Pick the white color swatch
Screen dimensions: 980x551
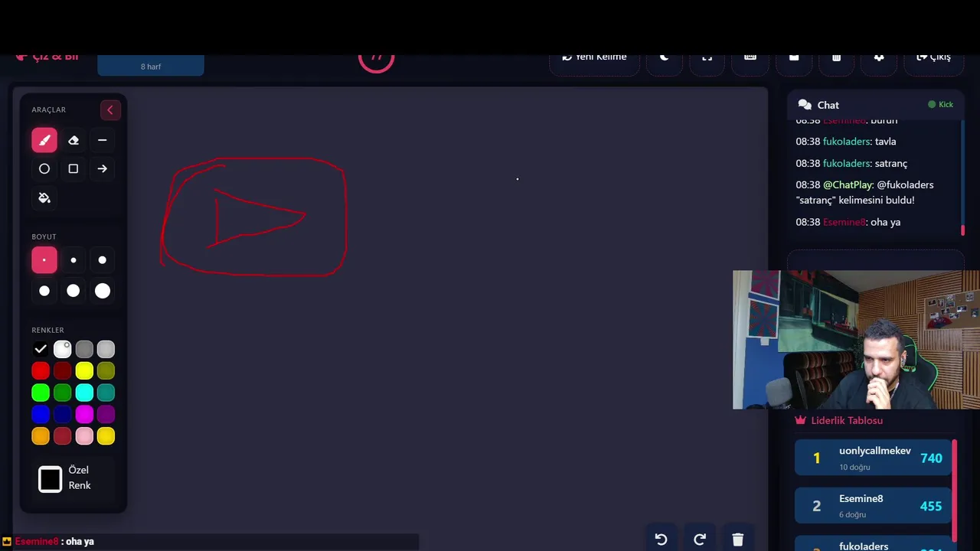point(63,349)
